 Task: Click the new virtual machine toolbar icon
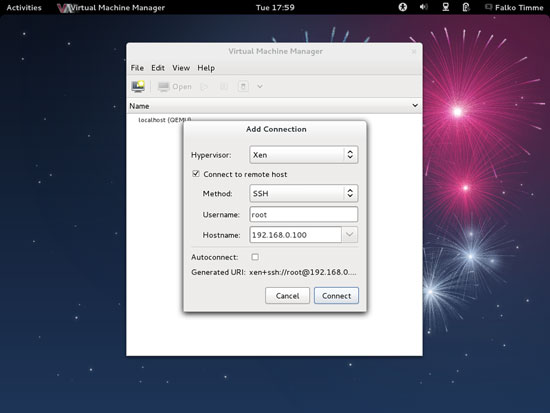pos(138,86)
